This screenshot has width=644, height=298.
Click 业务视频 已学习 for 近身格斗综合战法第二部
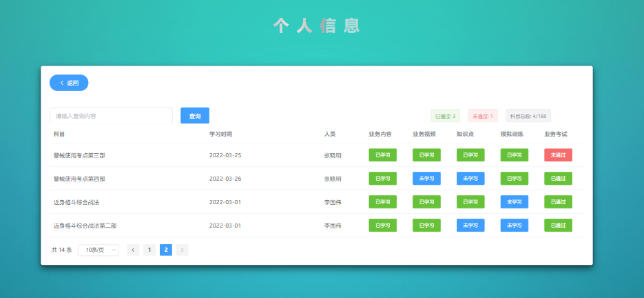click(x=427, y=226)
